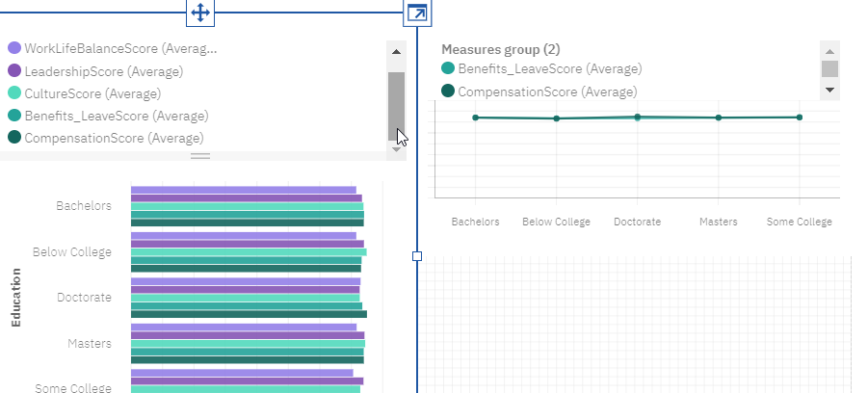Click Benefits_LeaveScore color dot in bar chart legend

coord(14,116)
